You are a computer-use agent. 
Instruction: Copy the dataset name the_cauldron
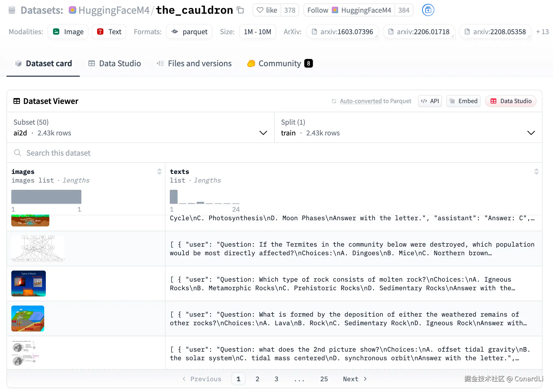(240, 10)
